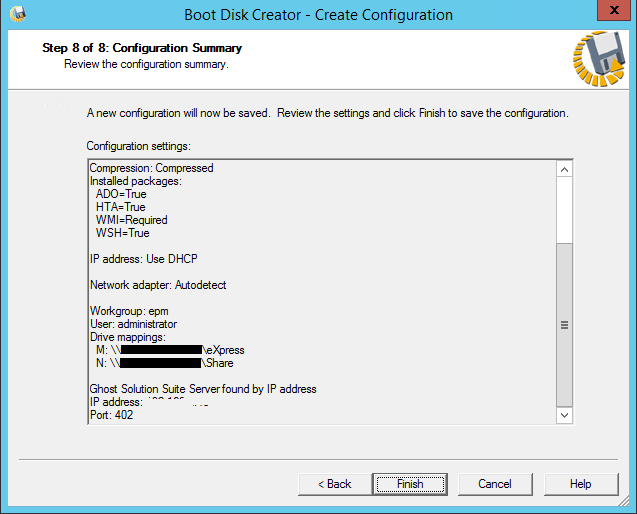Click 'IP address: Use DHCP' line
The height and width of the screenshot is (514, 637).
pyautogui.click(x=143, y=259)
